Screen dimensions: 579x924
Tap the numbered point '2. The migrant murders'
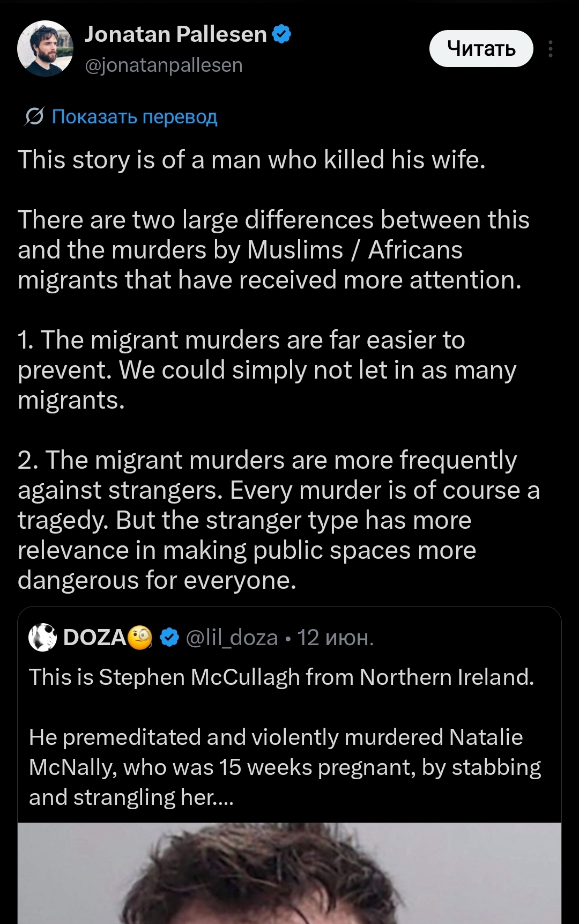click(x=279, y=520)
